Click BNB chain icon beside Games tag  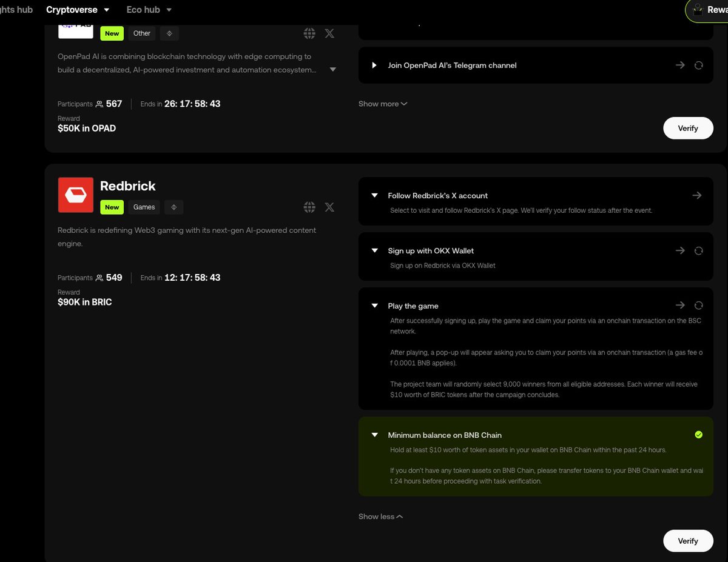point(174,207)
